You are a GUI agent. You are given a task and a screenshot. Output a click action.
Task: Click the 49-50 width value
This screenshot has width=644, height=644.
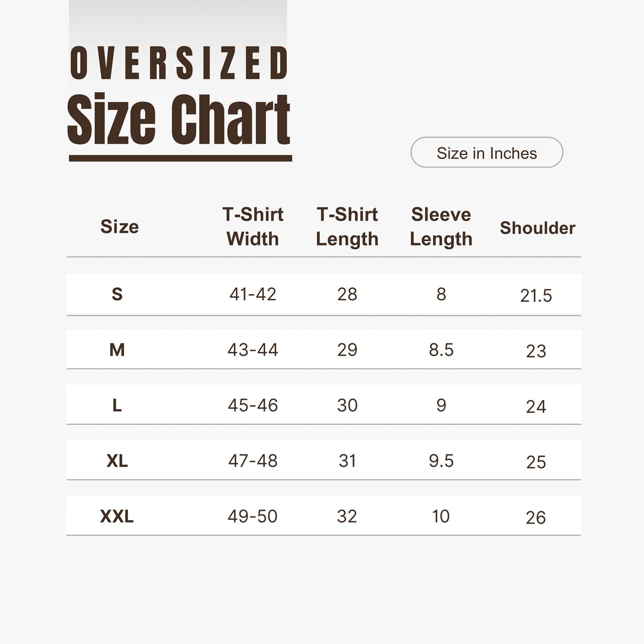[252, 516]
